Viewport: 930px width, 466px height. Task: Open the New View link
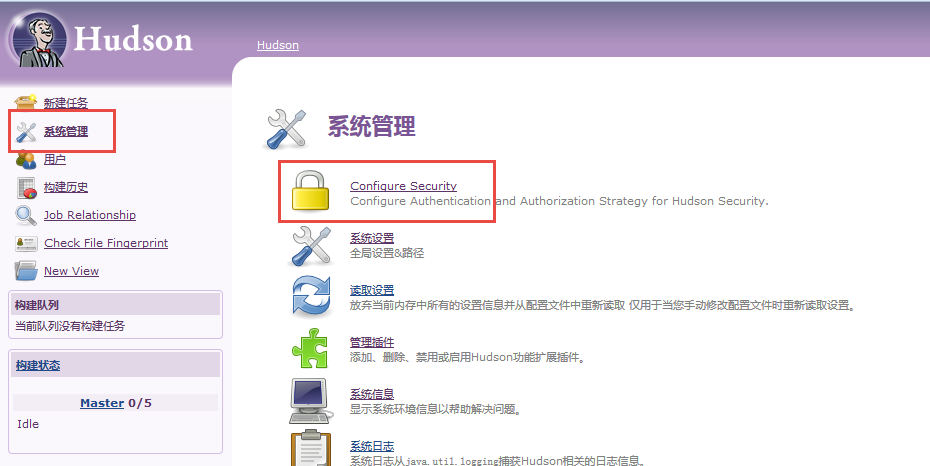tap(71, 270)
